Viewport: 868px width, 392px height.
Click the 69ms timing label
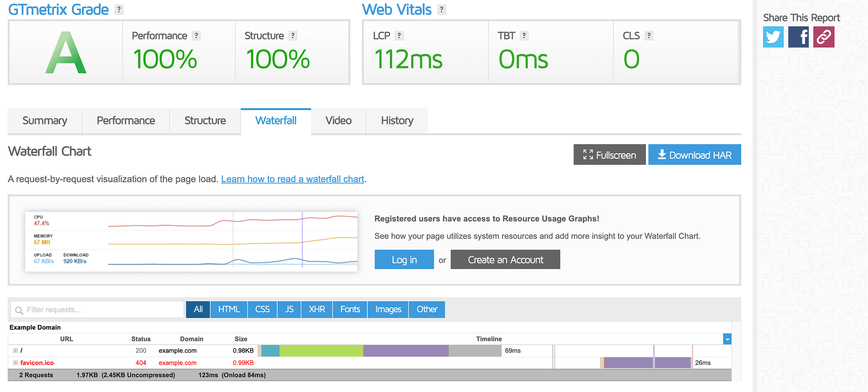point(513,350)
